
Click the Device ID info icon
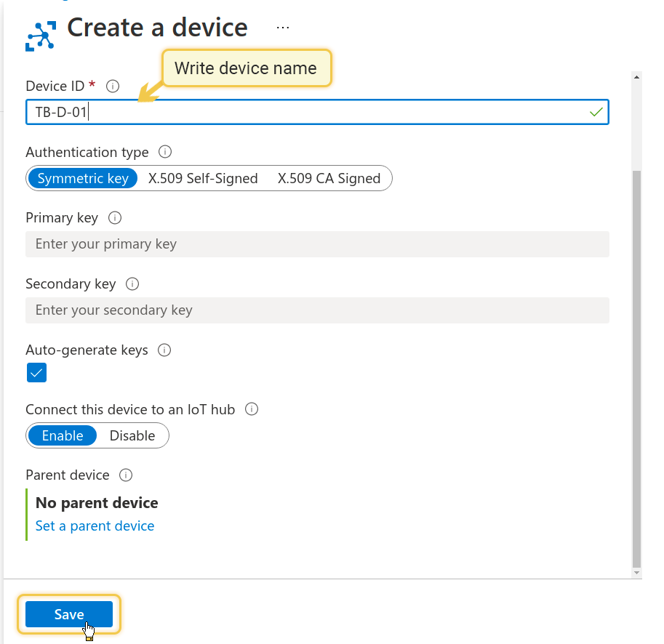(x=113, y=86)
